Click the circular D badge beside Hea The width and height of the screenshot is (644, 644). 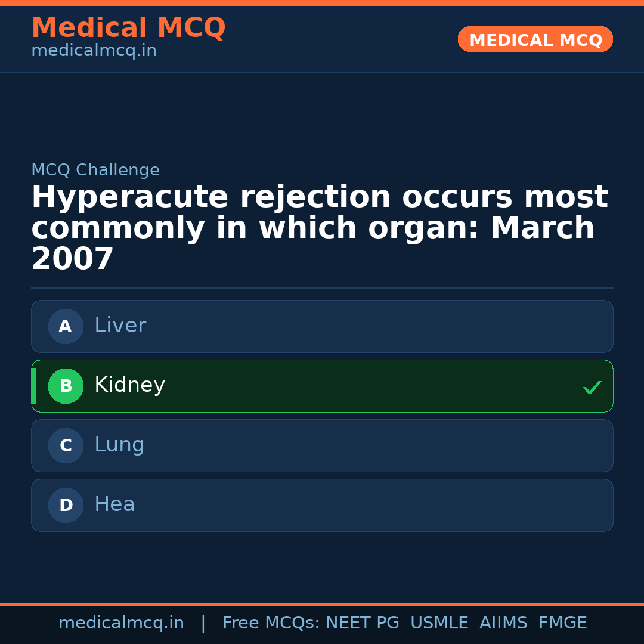click(66, 505)
